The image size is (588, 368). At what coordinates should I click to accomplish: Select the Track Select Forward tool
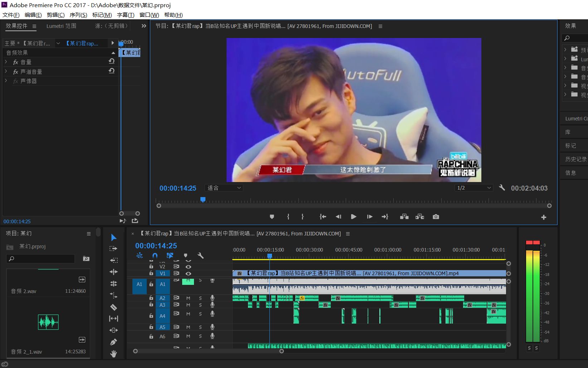click(x=113, y=249)
